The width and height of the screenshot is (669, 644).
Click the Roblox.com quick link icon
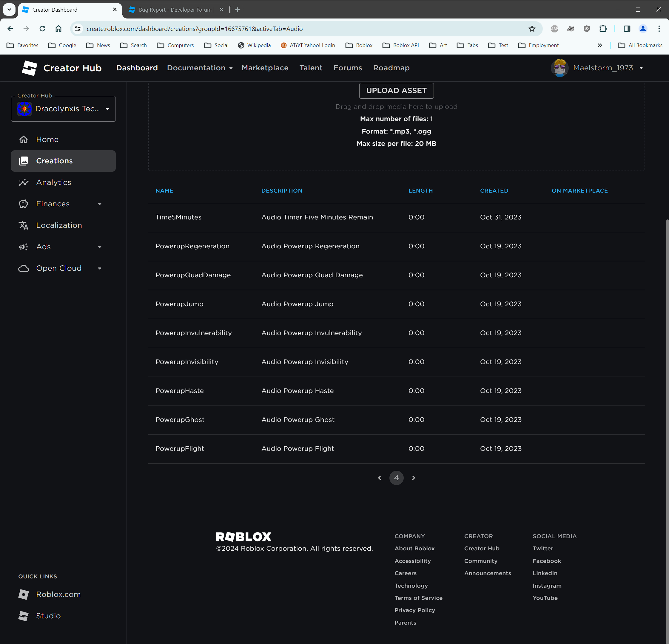(x=23, y=594)
